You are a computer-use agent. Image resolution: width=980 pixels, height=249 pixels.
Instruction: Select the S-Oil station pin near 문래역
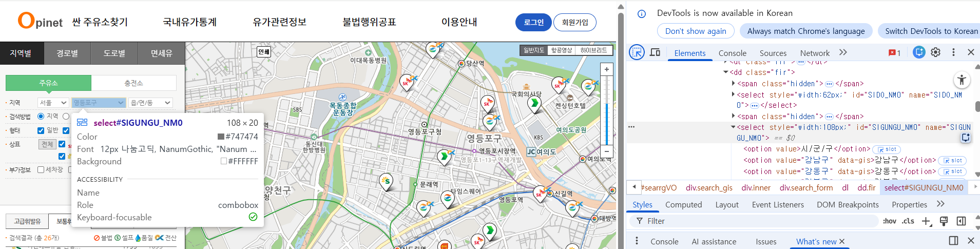[x=386, y=182]
